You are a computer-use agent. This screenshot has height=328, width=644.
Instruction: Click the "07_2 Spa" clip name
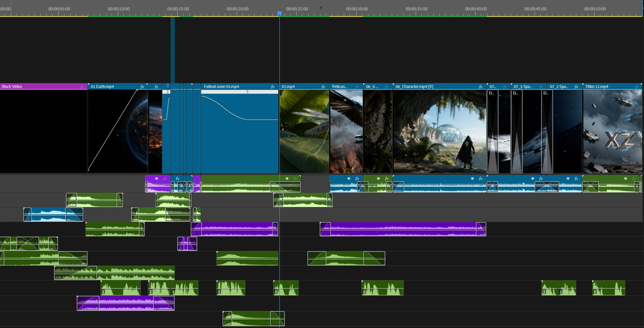click(x=559, y=87)
